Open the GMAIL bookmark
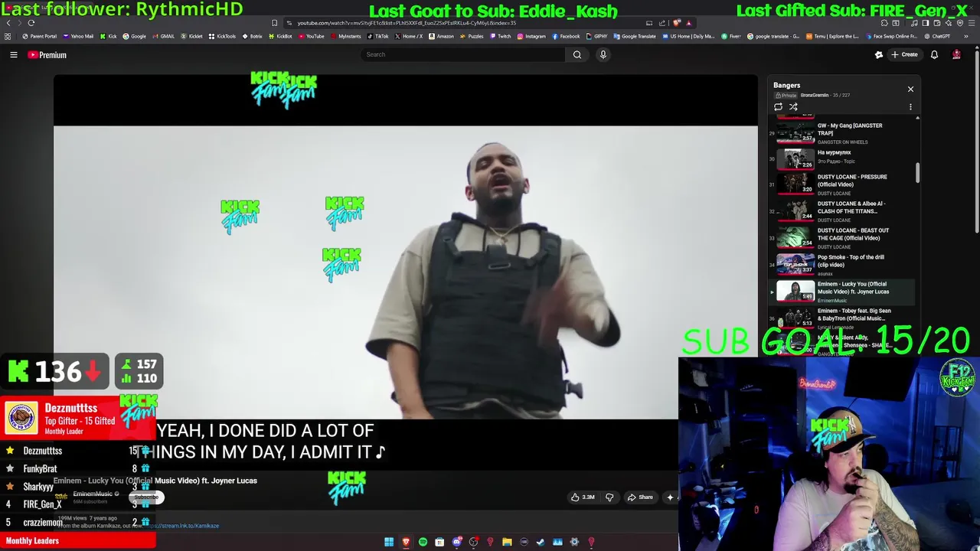 (x=163, y=36)
